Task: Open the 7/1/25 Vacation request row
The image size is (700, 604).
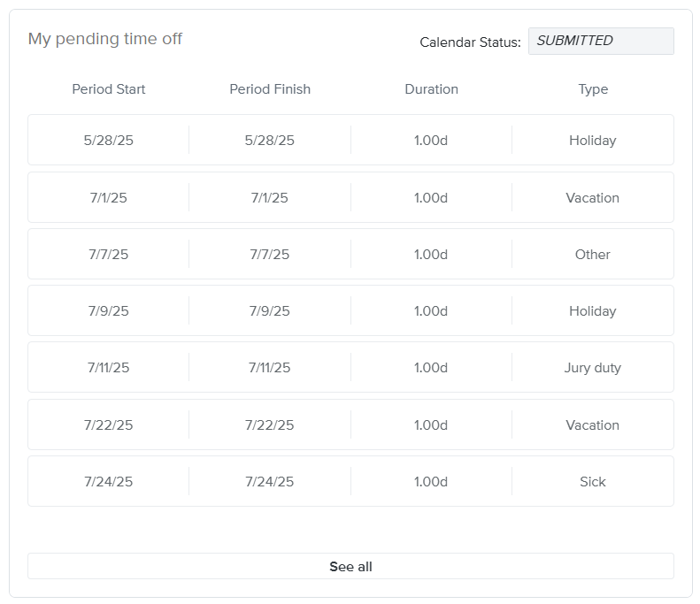Action: [350, 198]
